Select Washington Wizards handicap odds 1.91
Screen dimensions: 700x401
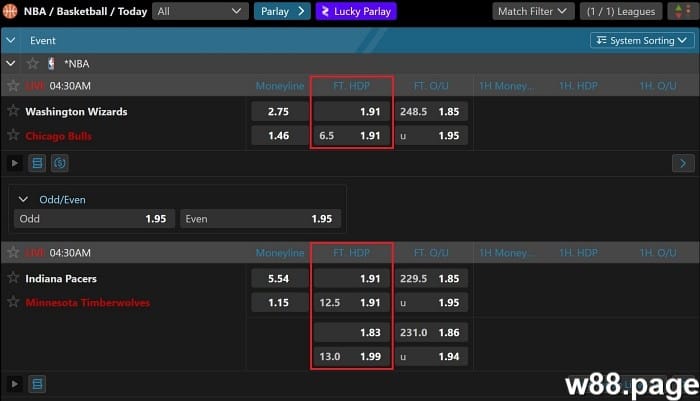point(351,112)
